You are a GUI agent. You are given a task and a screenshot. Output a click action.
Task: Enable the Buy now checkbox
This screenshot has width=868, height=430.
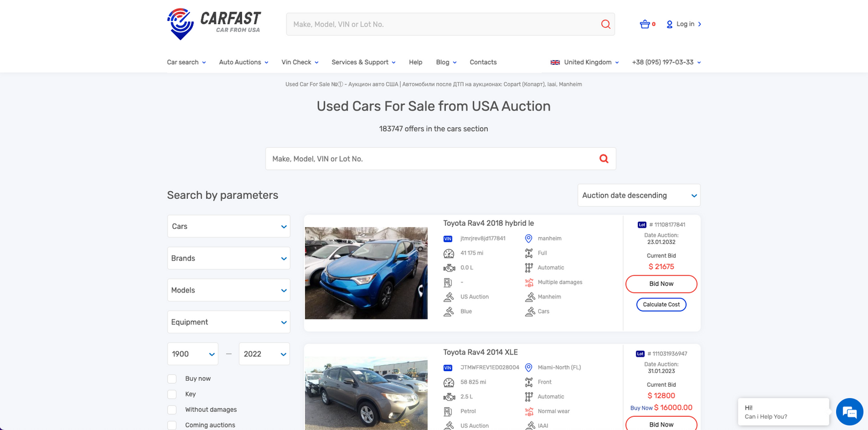[x=172, y=379]
